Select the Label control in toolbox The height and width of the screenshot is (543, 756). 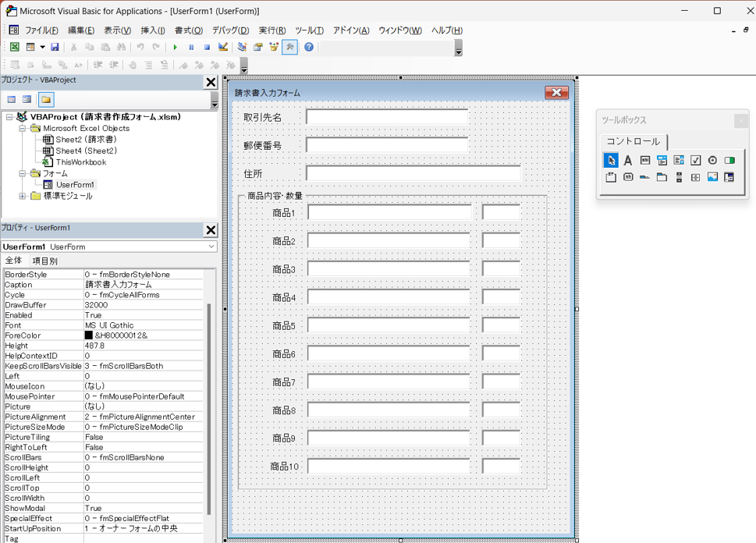point(628,161)
